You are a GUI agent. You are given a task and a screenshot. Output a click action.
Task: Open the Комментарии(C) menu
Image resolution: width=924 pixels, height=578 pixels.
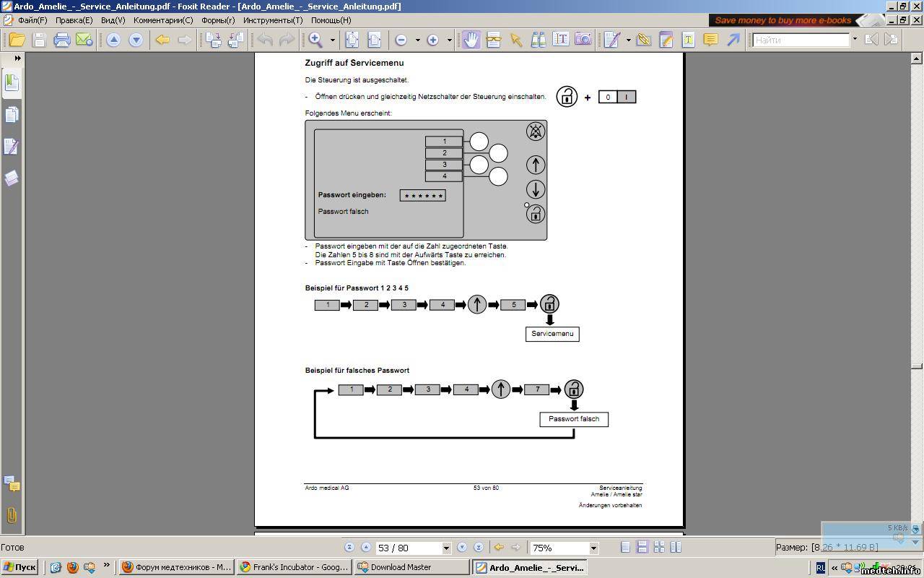pos(163,20)
